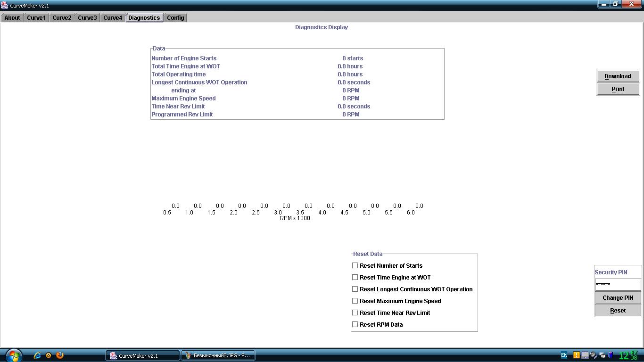Close the CurveMaker window
This screenshot has height=362, width=644.
[x=632, y=4]
